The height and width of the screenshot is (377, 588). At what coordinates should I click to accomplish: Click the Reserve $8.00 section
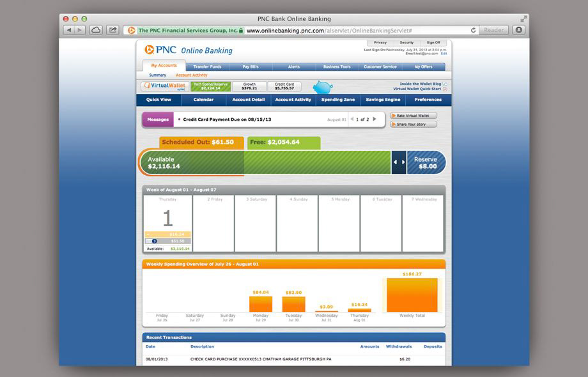pyautogui.click(x=426, y=163)
